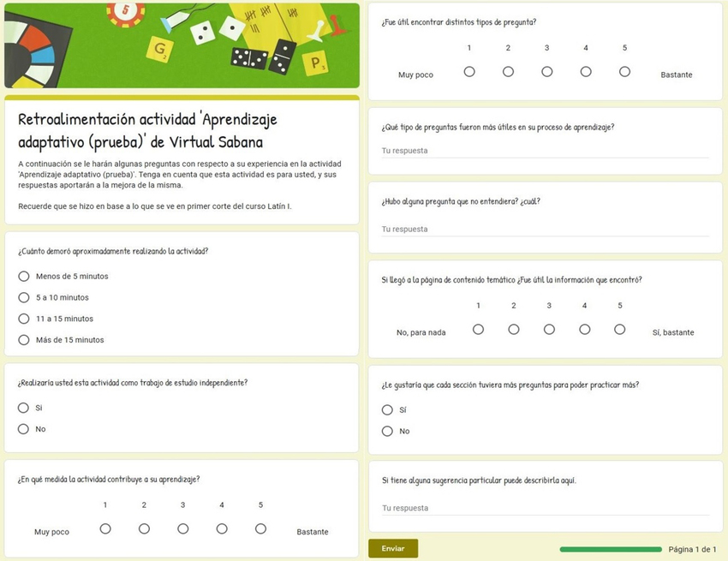Image resolution: width=728 pixels, height=561 pixels.
Task: Click the suggestions answer text field
Action: tap(545, 509)
